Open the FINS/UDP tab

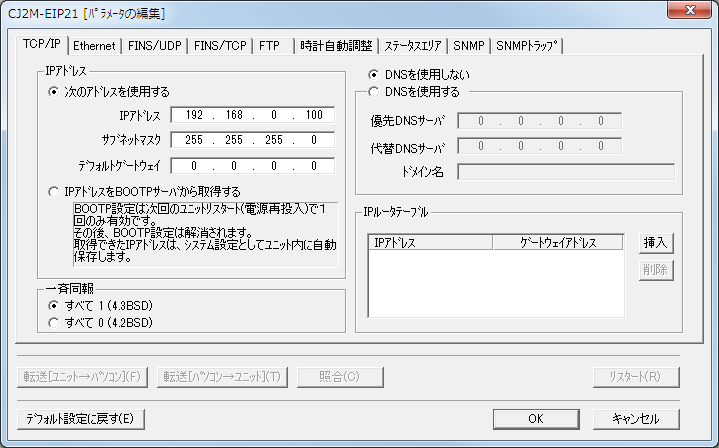(x=156, y=46)
